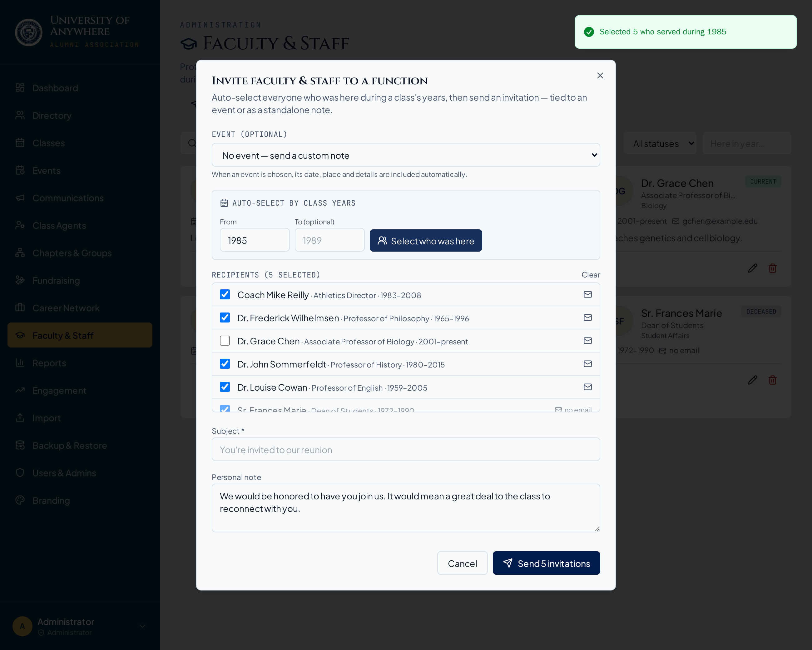The width and height of the screenshot is (812, 650).
Task: Click the Fundraising icon in sidebar
Action: (x=20, y=280)
